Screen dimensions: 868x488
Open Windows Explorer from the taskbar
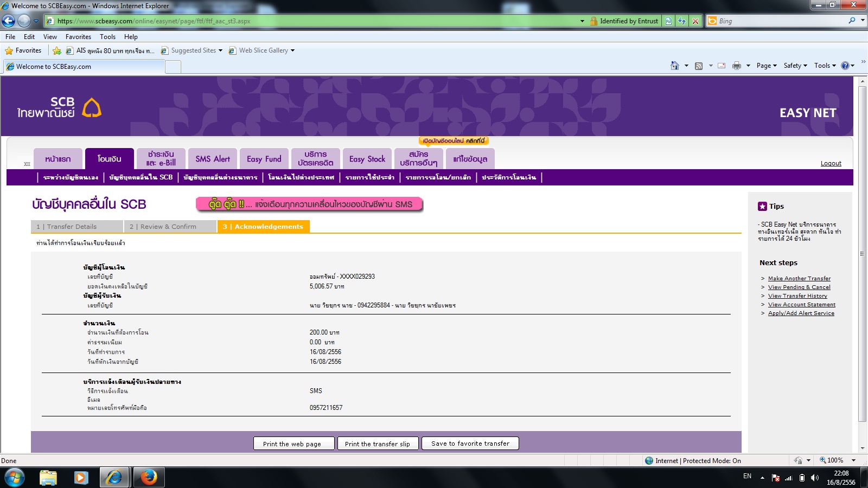(48, 477)
